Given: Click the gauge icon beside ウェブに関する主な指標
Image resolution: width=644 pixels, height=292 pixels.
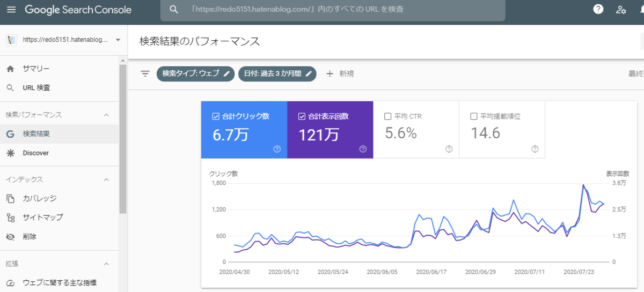Looking at the screenshot, I should pyautogui.click(x=10, y=283).
